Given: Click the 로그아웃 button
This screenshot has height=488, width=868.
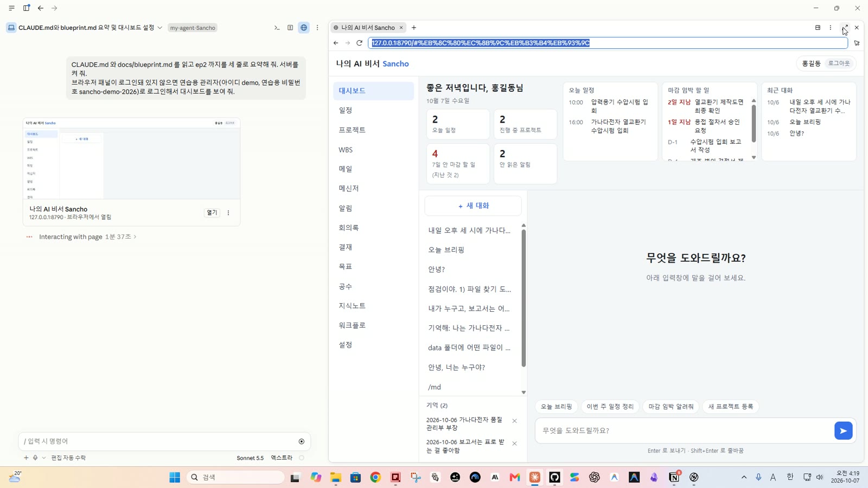Looking at the screenshot, I should point(839,63).
